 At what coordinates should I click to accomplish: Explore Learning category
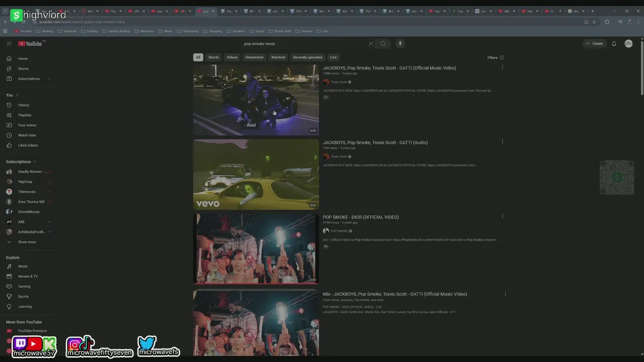29,307
